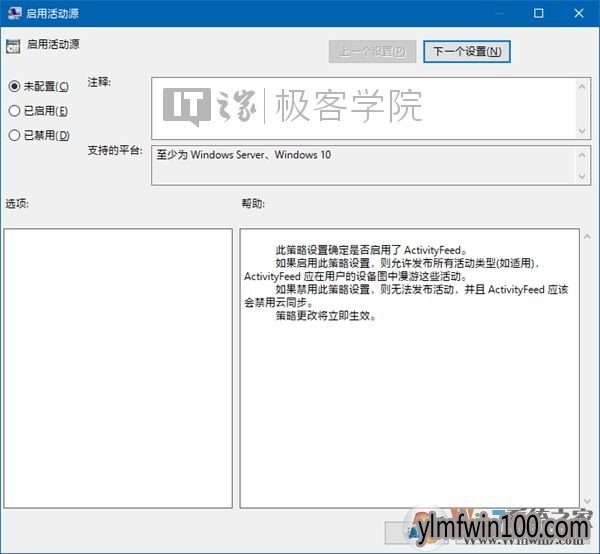
Task: Select the 未配置(C) radio button
Action: pyautogui.click(x=15, y=86)
